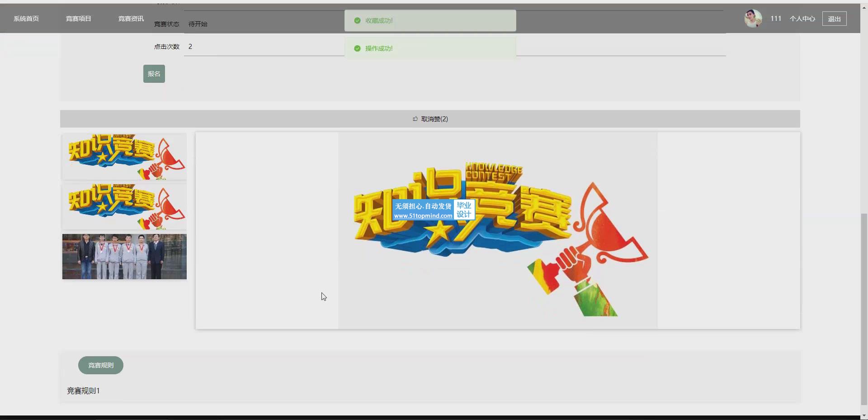
Task: Click the 操作成功! toast message
Action: 430,48
